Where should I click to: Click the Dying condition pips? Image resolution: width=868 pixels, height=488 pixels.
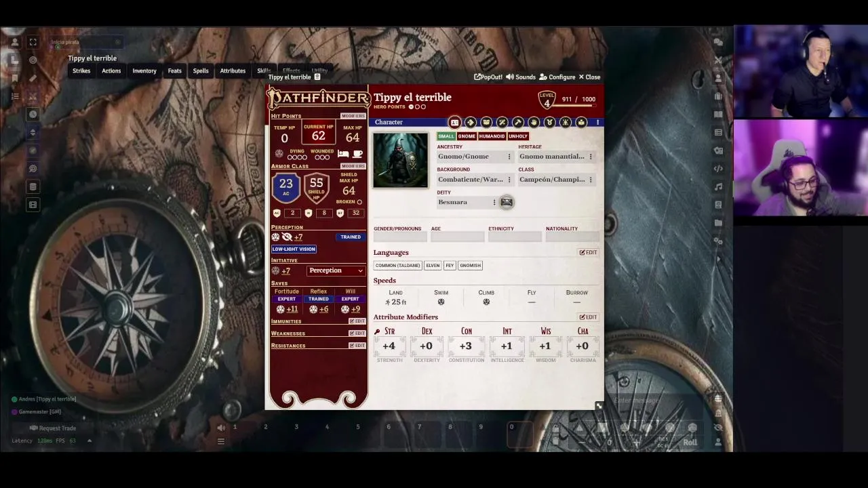(297, 157)
